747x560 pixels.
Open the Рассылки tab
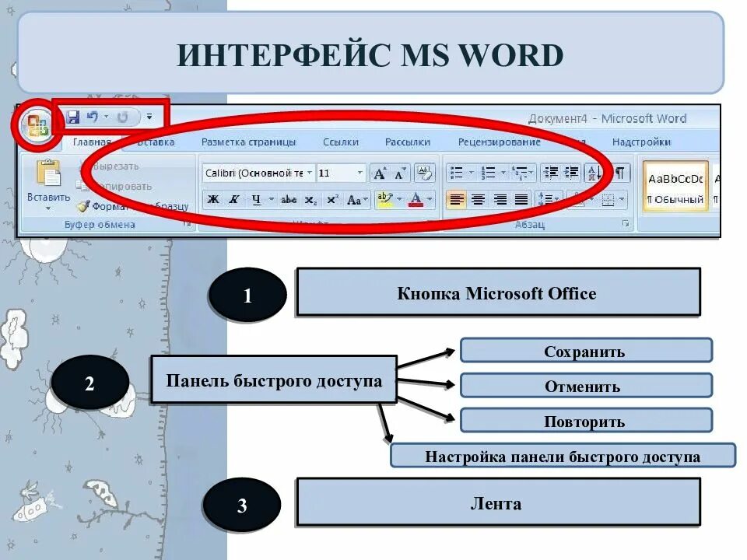click(x=407, y=142)
